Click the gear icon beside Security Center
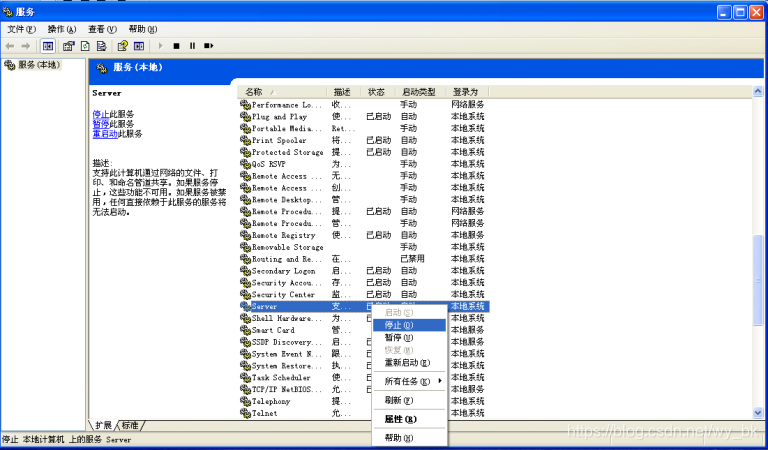 (245, 294)
